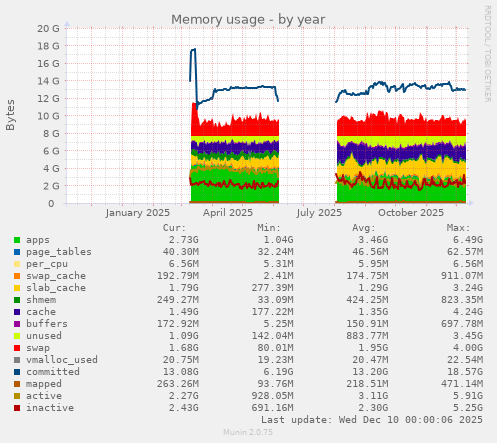Click the 'swap_cache' legend label
497x443 pixels.
(56, 276)
